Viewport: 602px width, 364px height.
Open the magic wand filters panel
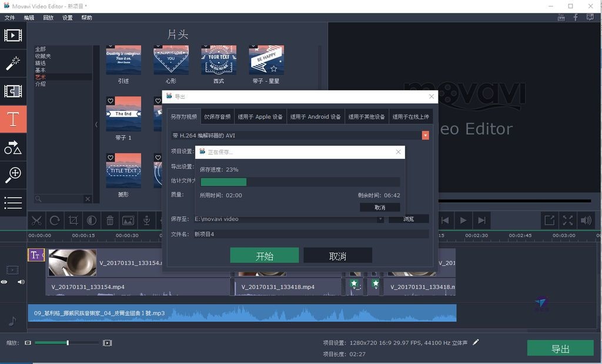tap(13, 63)
